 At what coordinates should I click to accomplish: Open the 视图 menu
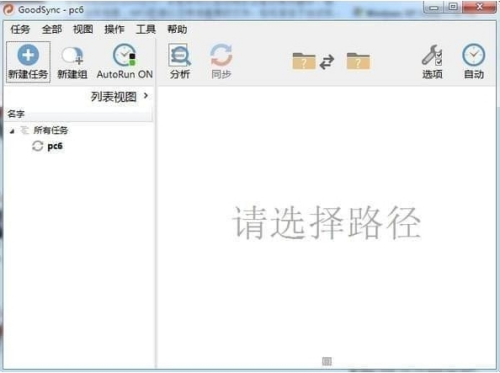83,29
